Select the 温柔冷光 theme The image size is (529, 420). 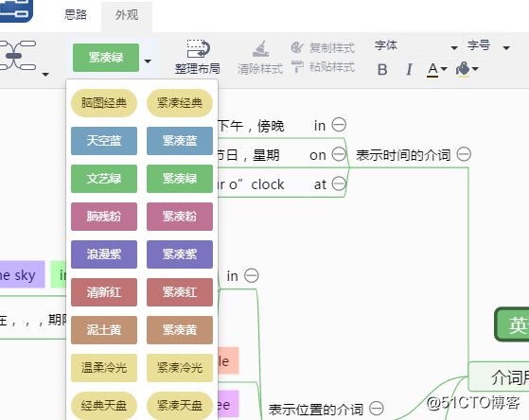[x=104, y=368]
